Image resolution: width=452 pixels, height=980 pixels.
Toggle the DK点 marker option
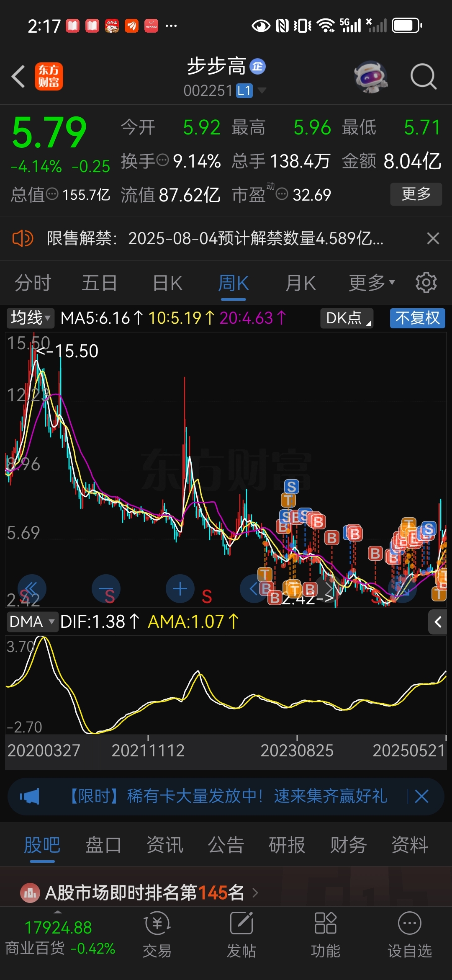point(347,318)
